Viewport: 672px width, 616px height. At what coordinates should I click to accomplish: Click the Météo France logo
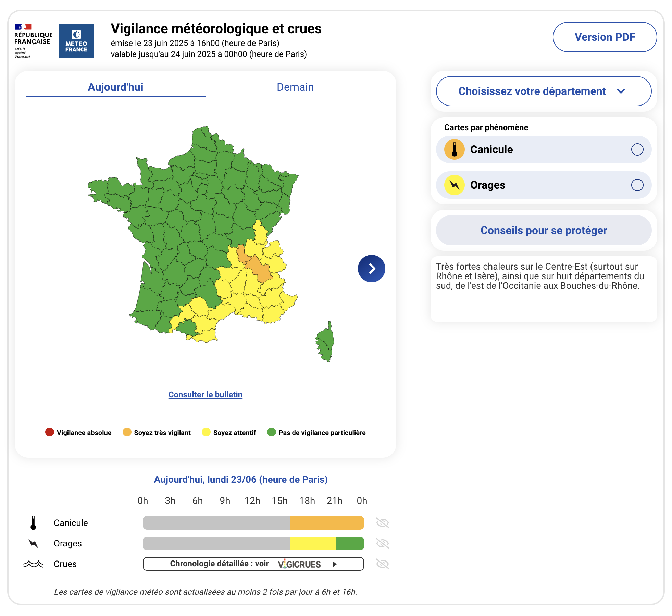coord(76,41)
